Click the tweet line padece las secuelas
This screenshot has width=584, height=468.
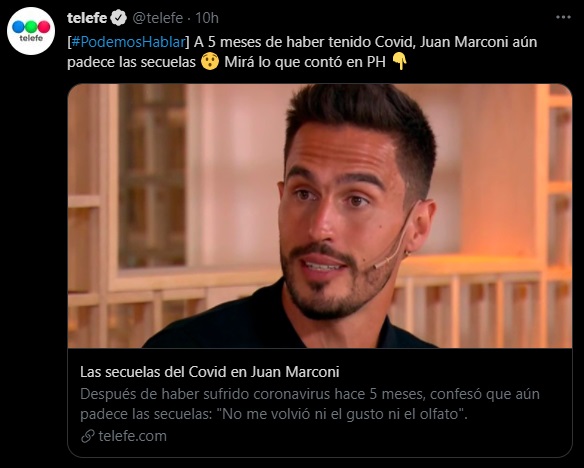(x=131, y=62)
